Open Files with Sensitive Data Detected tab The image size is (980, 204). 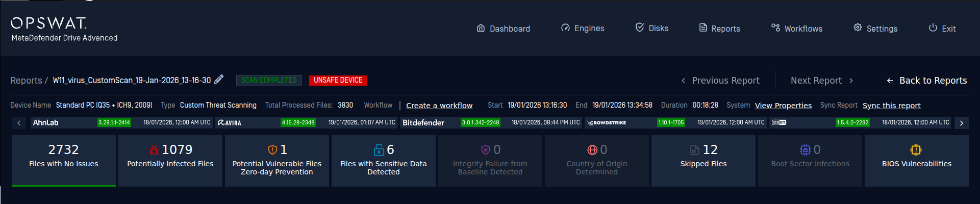point(384,161)
